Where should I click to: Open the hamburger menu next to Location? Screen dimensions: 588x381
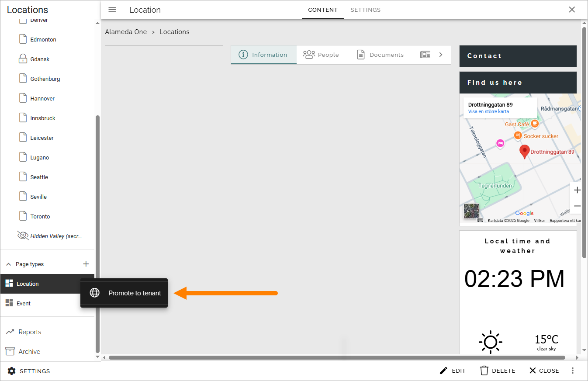click(x=112, y=10)
